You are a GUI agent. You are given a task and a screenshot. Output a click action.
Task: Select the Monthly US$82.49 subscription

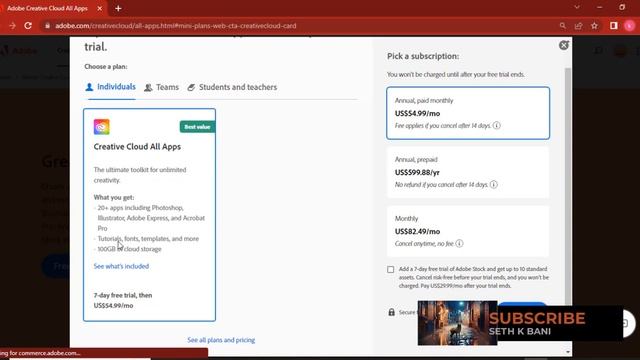coord(468,231)
